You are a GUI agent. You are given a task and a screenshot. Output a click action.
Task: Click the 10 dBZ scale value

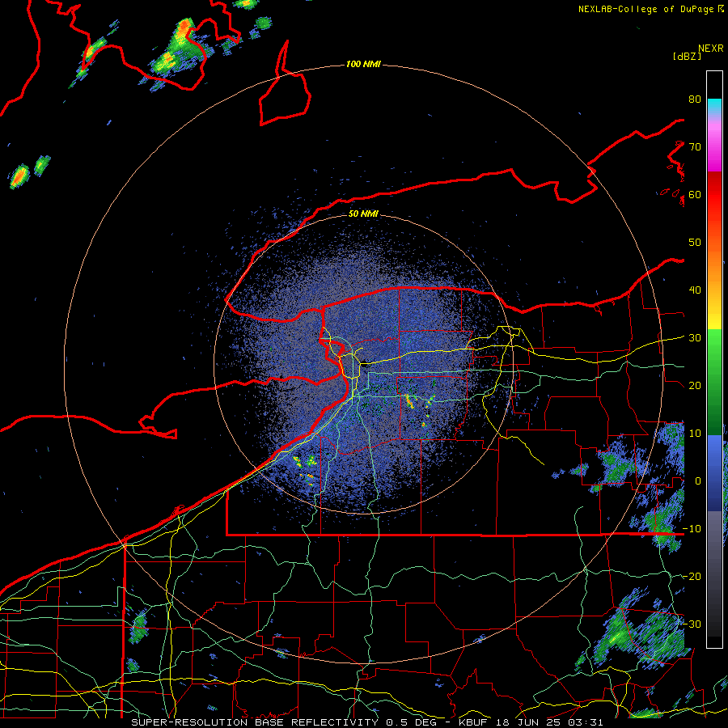click(x=695, y=434)
